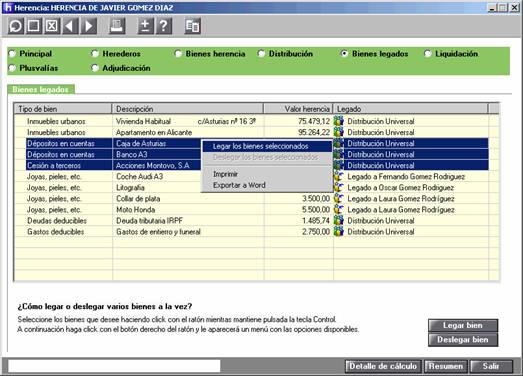This screenshot has height=376, width=523.
Task: Click the legacy icon in the Gastos de entierro row
Action: [339, 232]
